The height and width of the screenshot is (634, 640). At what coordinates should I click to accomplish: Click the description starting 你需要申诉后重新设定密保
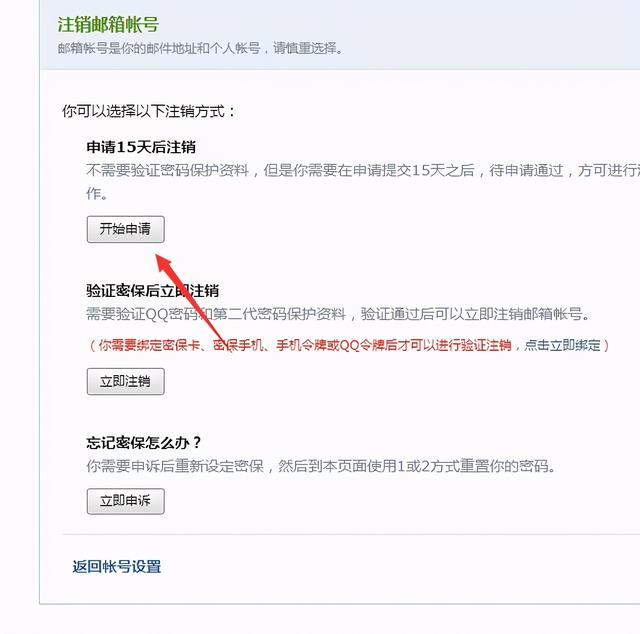pyautogui.click(x=321, y=466)
